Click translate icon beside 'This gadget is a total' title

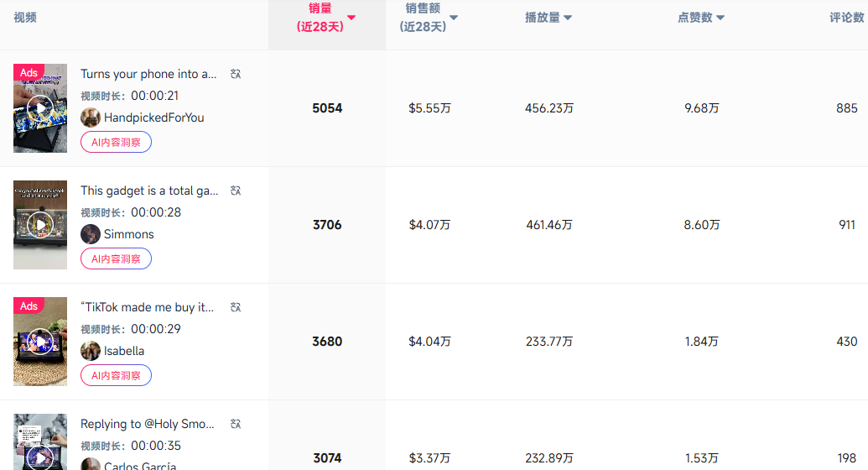coord(236,191)
